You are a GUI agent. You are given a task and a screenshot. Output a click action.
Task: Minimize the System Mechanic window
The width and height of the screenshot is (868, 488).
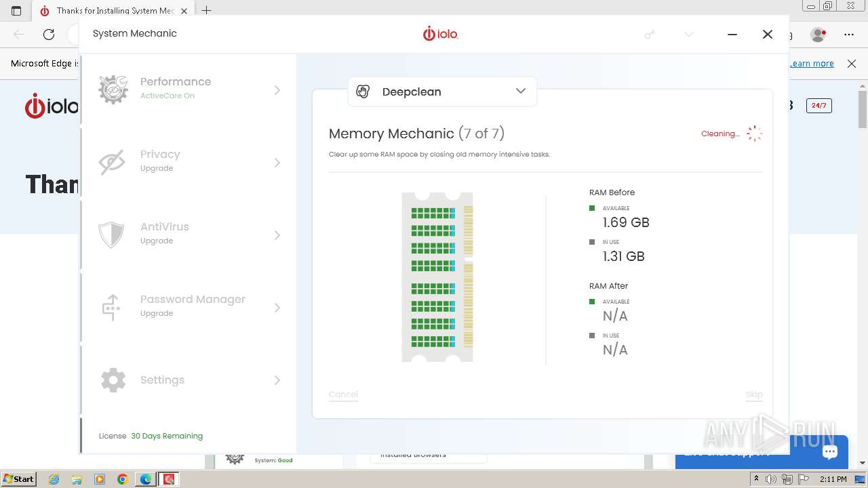click(x=732, y=34)
